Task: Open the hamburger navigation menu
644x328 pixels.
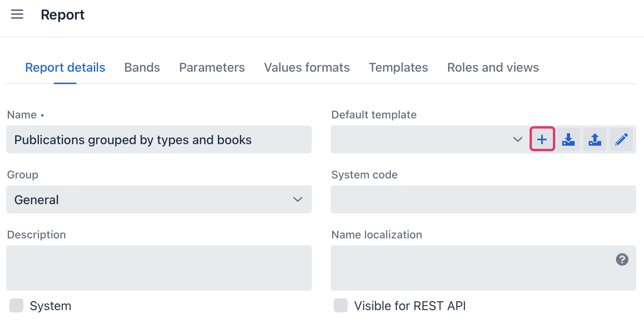Action: (17, 14)
